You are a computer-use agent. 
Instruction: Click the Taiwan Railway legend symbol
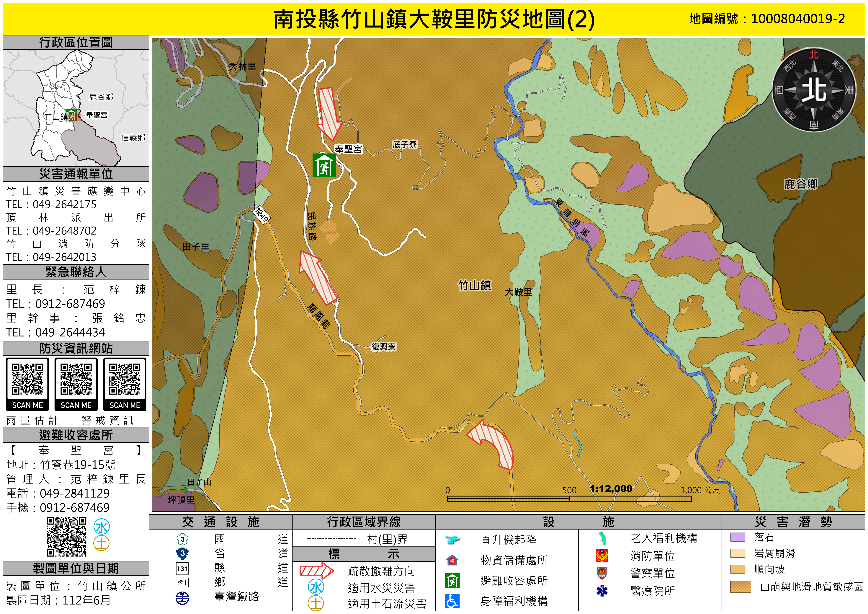pos(183,598)
